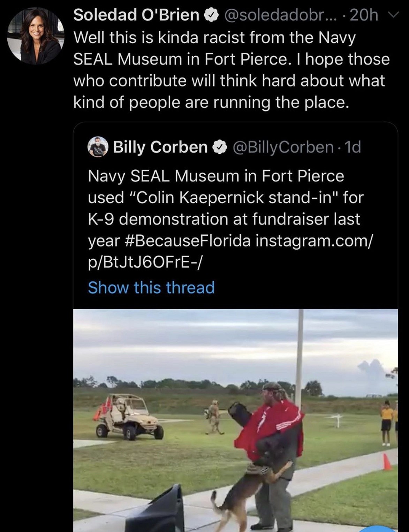This screenshot has height=532, width=409.
Task: Expand the tweet options chevron
Action: (x=393, y=15)
